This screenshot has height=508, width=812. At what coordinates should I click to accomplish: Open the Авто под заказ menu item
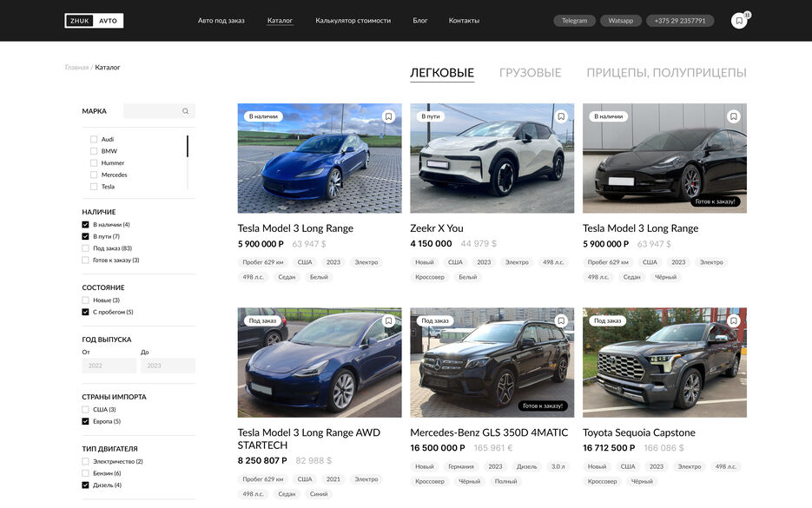(x=221, y=21)
